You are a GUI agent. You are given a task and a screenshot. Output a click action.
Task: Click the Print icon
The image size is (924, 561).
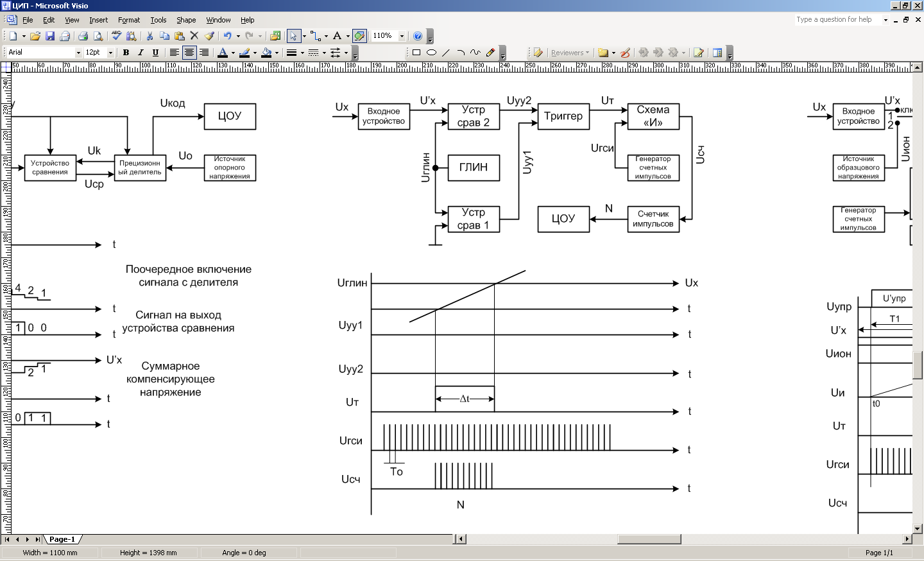click(x=83, y=36)
